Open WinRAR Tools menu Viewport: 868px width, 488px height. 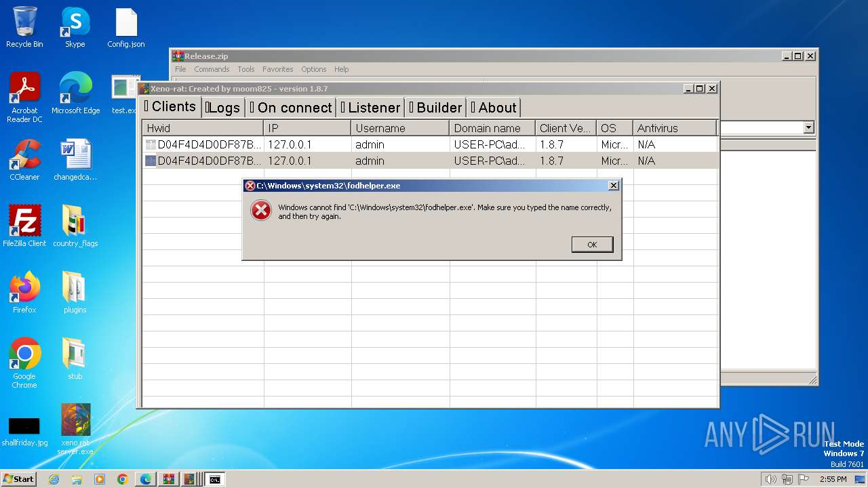point(246,69)
